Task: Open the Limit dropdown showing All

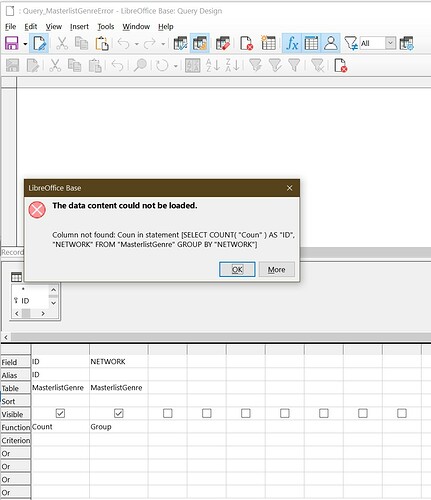Action: (x=390, y=43)
